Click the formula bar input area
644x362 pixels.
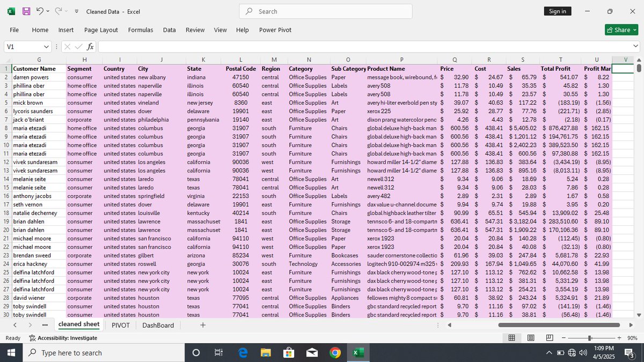[365, 47]
